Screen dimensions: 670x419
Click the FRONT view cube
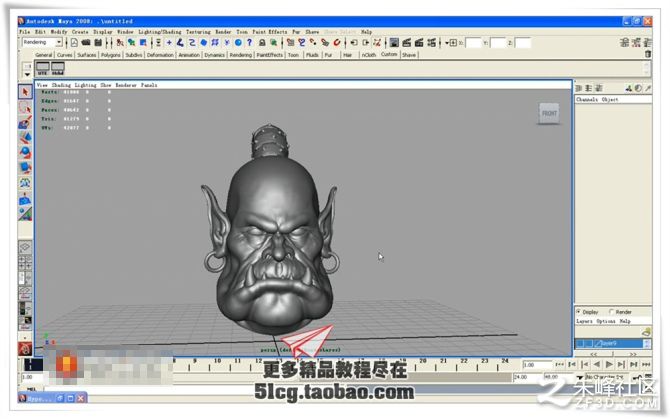549,114
